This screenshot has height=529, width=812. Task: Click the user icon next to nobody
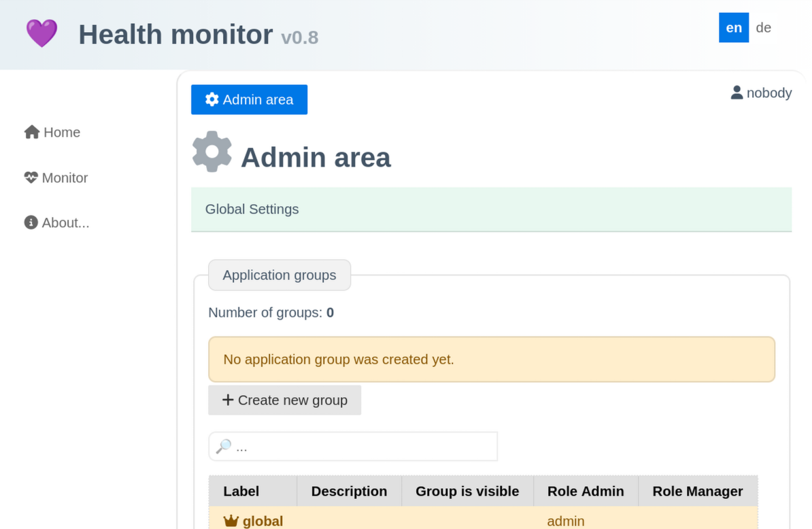pos(736,92)
